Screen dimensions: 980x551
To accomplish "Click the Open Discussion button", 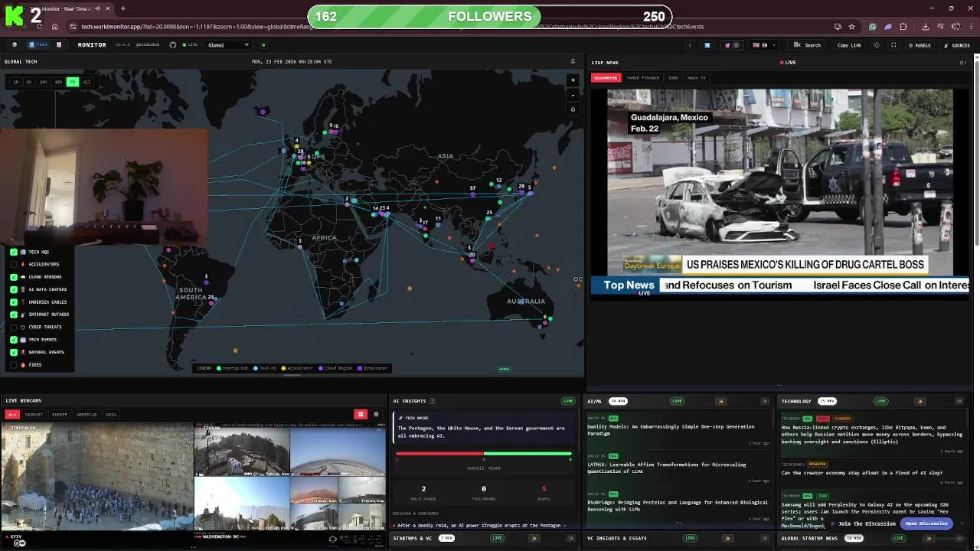I will coord(927,523).
